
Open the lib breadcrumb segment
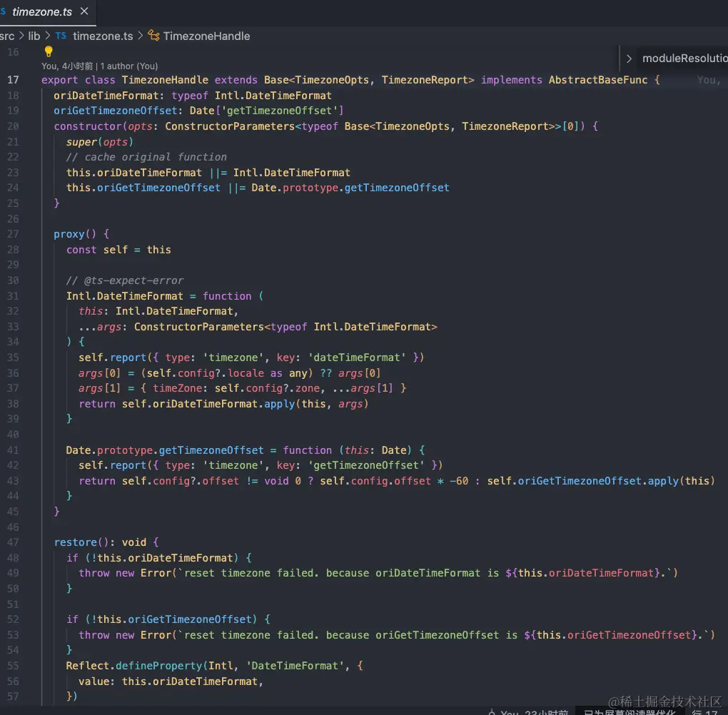[34, 36]
